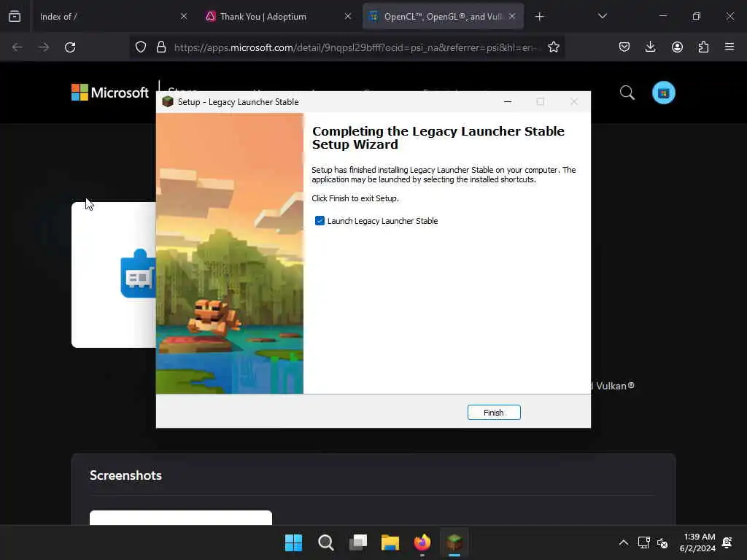Image resolution: width=747 pixels, height=560 pixels.
Task: Open the Windows Start menu
Action: pos(293,542)
